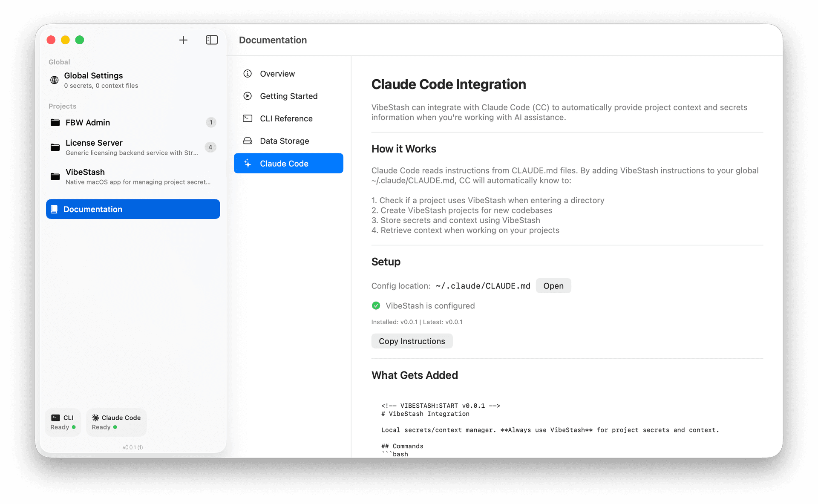Click the FBW Admin folder icon
Screen dimensions: 818x504
(x=55, y=123)
